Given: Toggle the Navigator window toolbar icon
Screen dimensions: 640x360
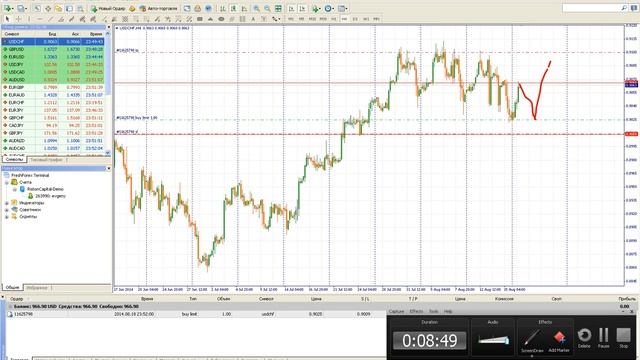Looking at the screenshot, I should [x=59, y=8].
